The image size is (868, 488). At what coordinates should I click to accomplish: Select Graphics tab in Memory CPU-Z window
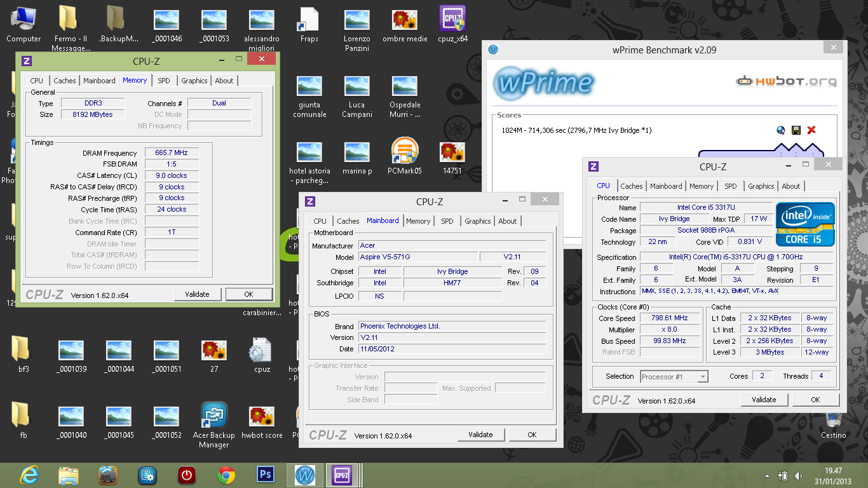coord(194,81)
